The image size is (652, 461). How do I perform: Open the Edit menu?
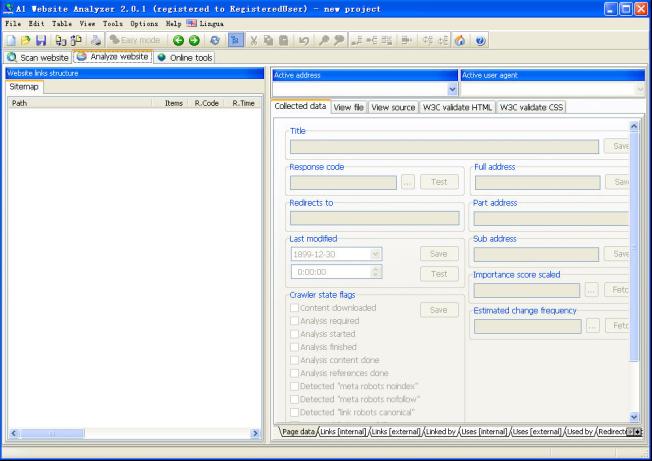point(37,24)
